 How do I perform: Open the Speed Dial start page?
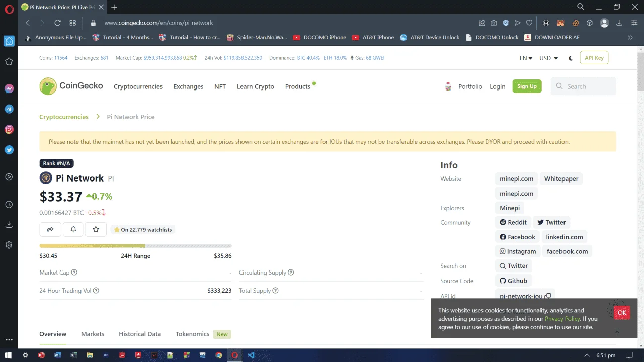[73, 23]
